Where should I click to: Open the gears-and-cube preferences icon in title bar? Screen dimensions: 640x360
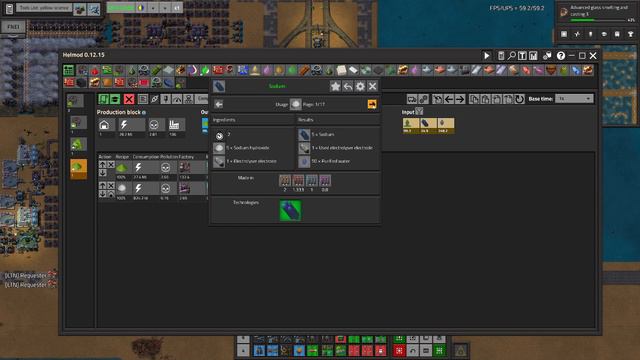[547, 56]
